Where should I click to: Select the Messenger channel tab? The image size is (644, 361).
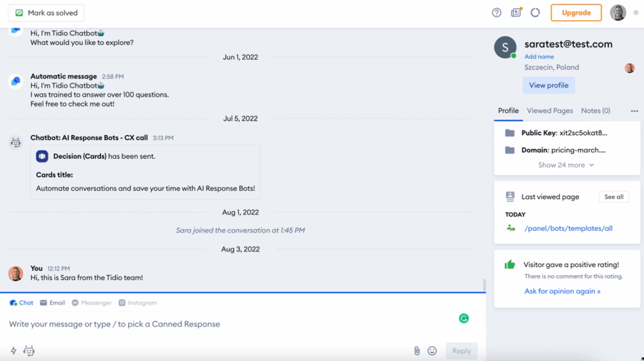tap(91, 302)
